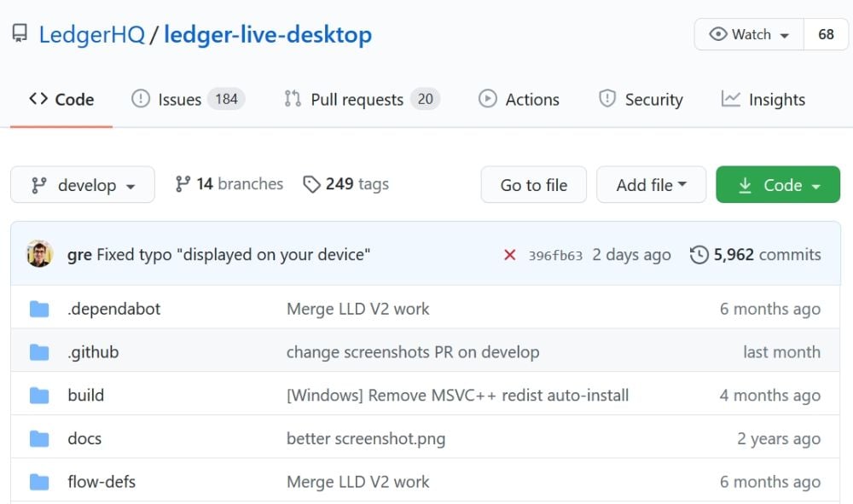Image resolution: width=853 pixels, height=504 pixels.
Task: Go to the Actions tab
Action: (x=519, y=100)
